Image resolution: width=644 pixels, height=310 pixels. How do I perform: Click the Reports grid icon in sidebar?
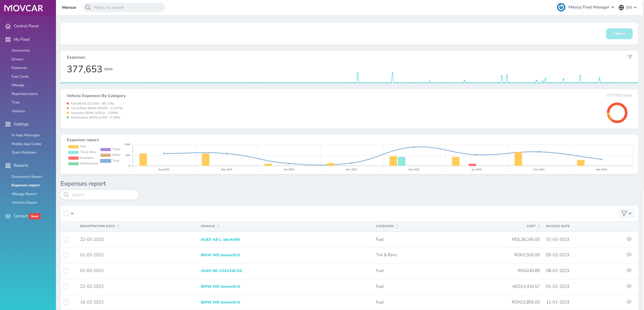[8, 165]
